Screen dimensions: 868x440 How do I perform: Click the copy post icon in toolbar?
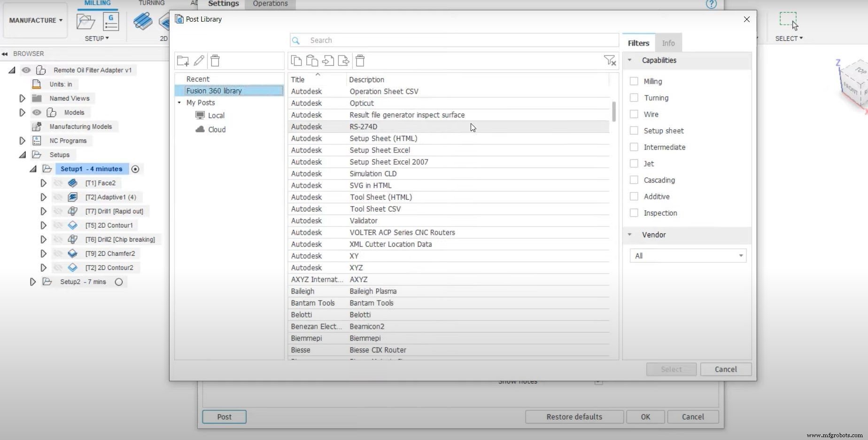click(296, 61)
